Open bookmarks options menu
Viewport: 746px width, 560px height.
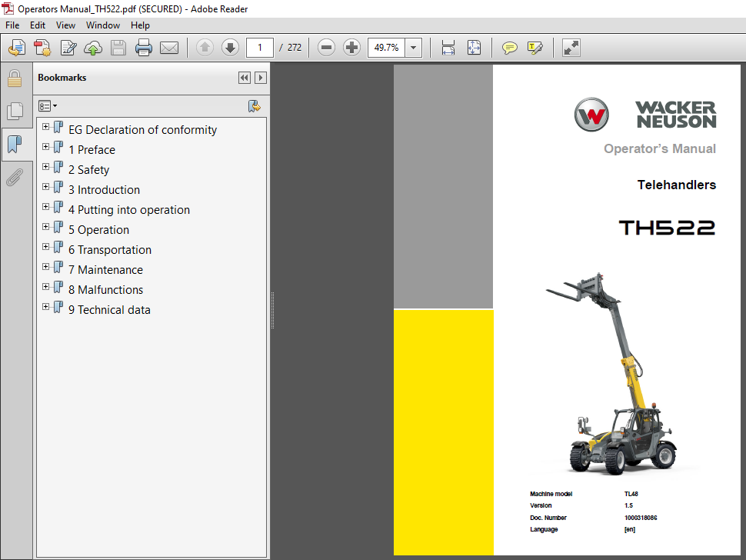click(x=48, y=105)
